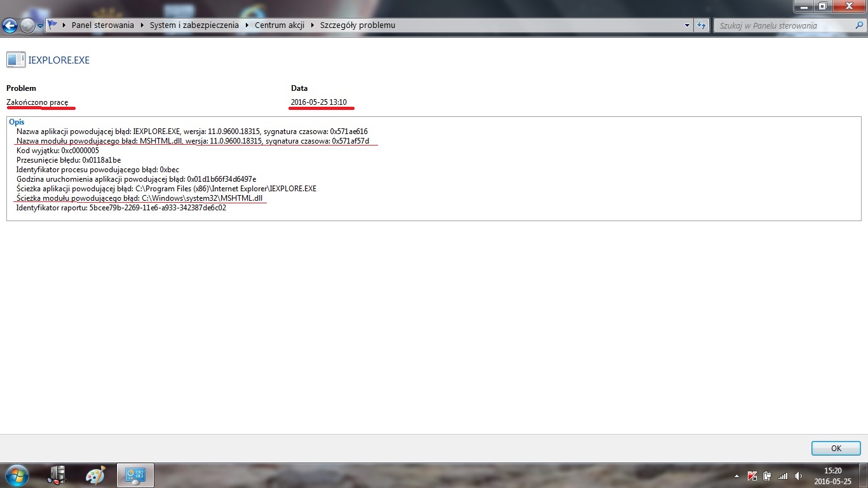Click the power plug tray icon
The image size is (868, 488).
click(768, 475)
